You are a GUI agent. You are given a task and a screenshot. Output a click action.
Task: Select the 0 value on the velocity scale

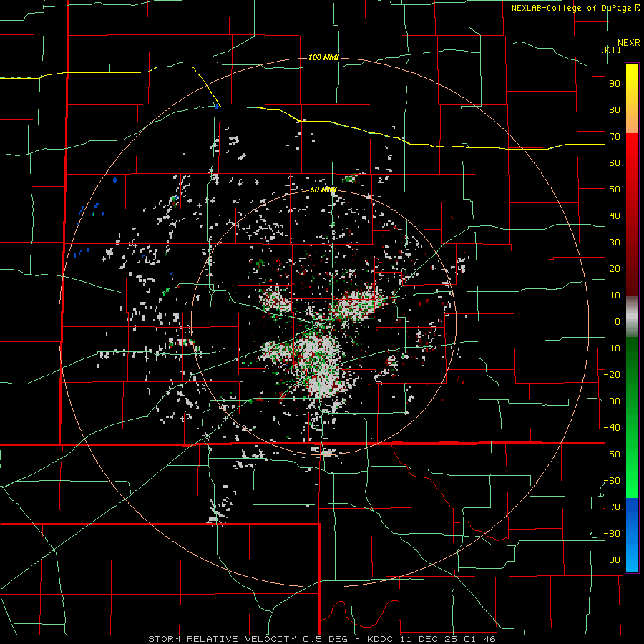pos(618,322)
